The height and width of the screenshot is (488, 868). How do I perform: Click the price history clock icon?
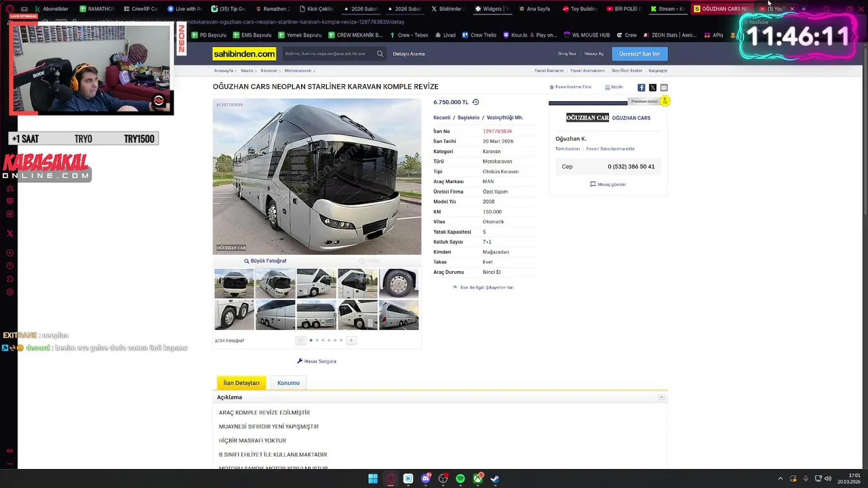click(475, 102)
